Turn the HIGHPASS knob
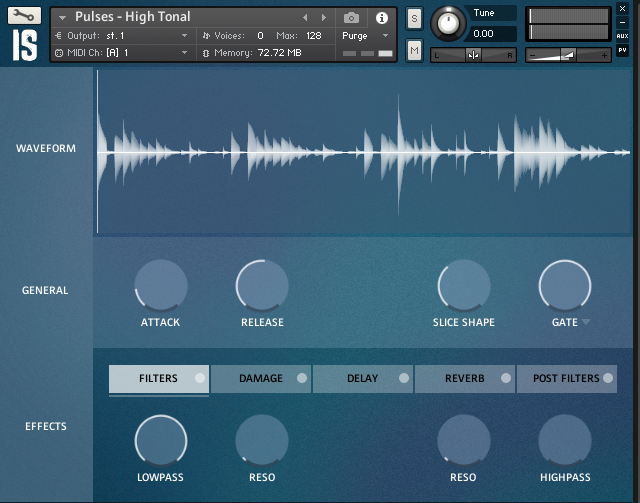This screenshot has width=640, height=503. point(565,441)
